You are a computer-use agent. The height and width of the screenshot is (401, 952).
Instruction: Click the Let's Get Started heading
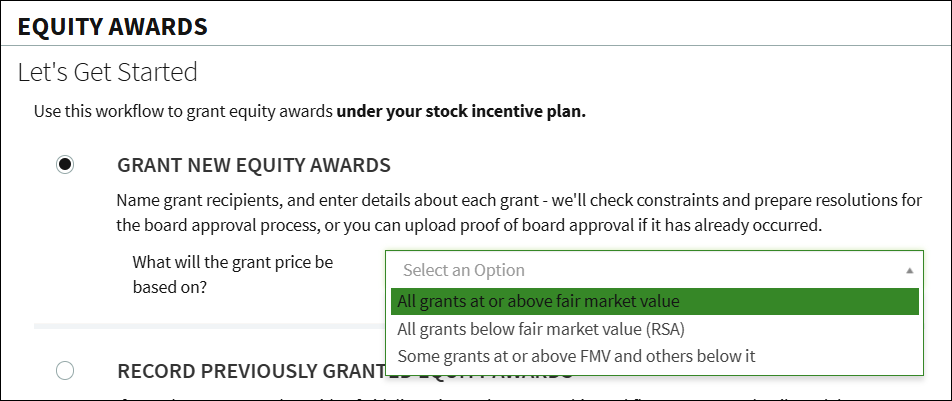[107, 72]
